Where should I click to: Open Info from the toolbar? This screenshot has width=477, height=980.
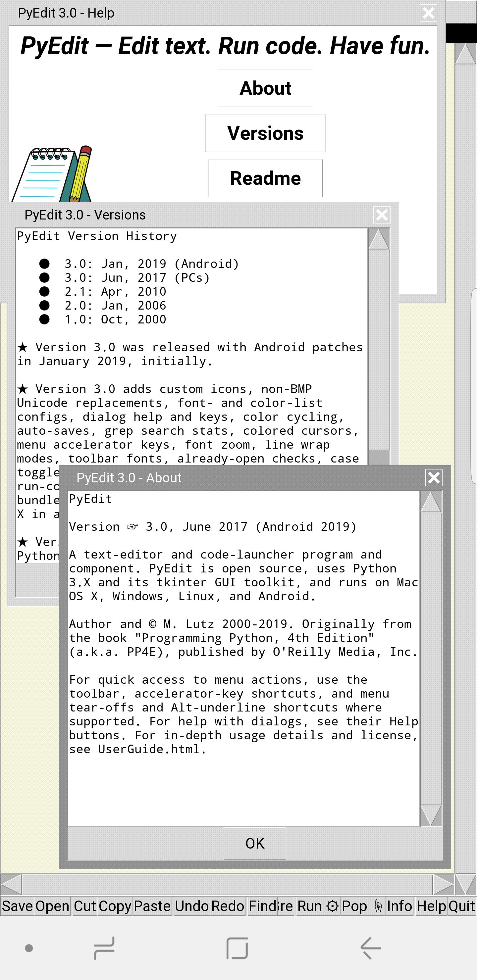click(399, 906)
